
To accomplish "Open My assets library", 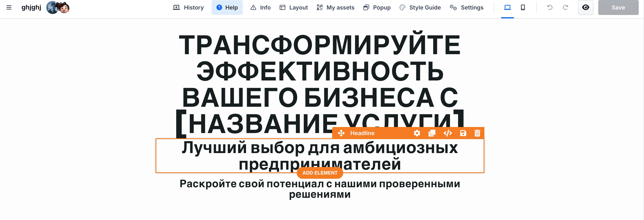I will (335, 7).
